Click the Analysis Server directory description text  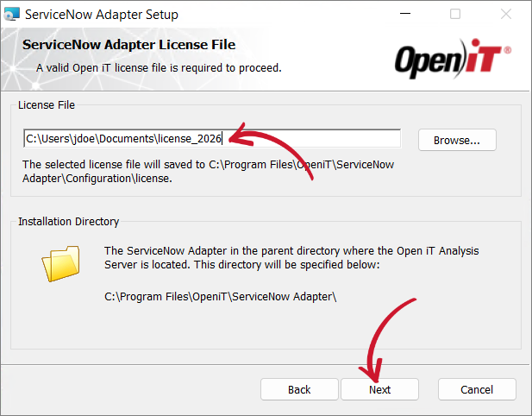(291, 257)
